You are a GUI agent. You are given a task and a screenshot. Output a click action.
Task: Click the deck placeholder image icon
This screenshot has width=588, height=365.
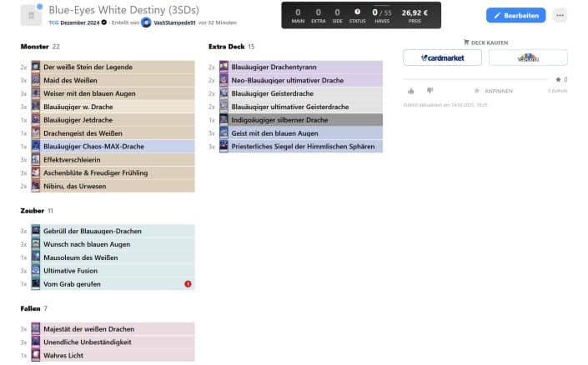[31, 15]
